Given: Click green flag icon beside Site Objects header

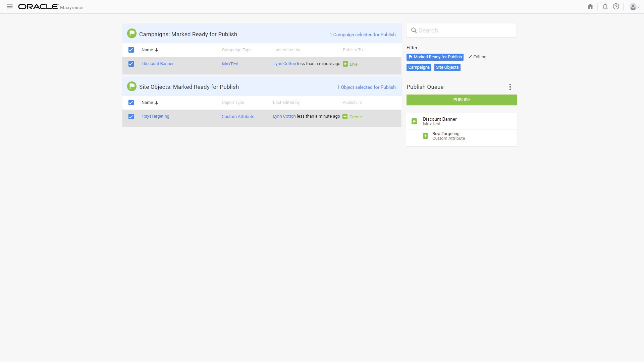Looking at the screenshot, I should click(x=132, y=86).
